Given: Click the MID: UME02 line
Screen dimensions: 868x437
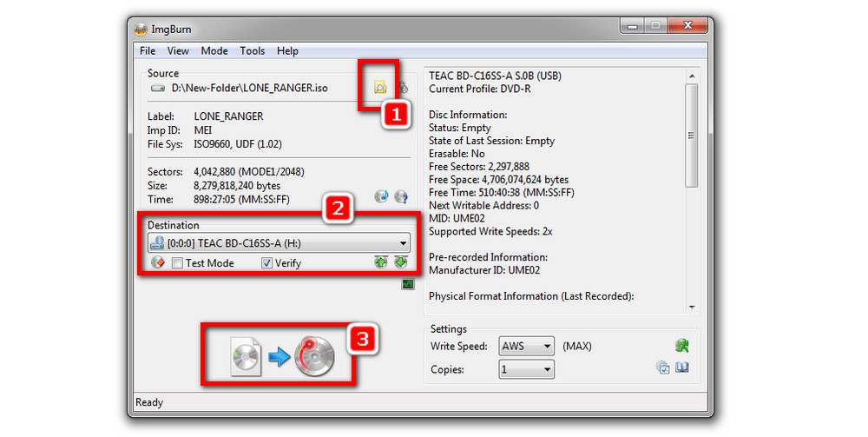Looking at the screenshot, I should [x=457, y=218].
